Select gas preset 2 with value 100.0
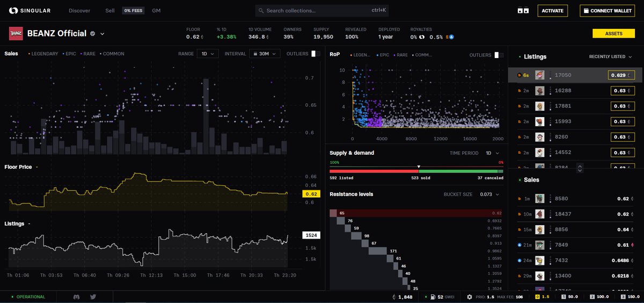Image resolution: width=644 pixels, height=303 pixels. click(x=599, y=297)
